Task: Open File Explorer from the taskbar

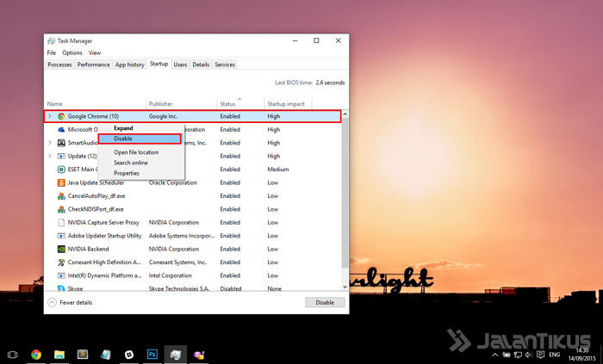Action: pos(59,354)
